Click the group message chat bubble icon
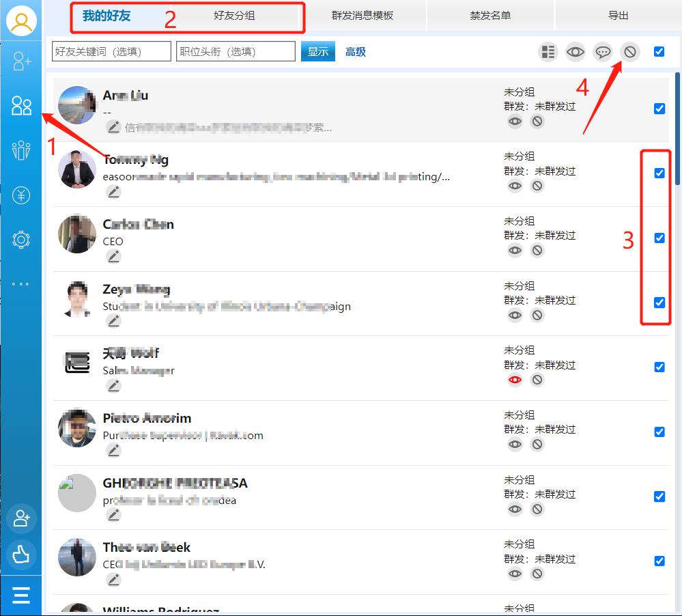 click(602, 52)
